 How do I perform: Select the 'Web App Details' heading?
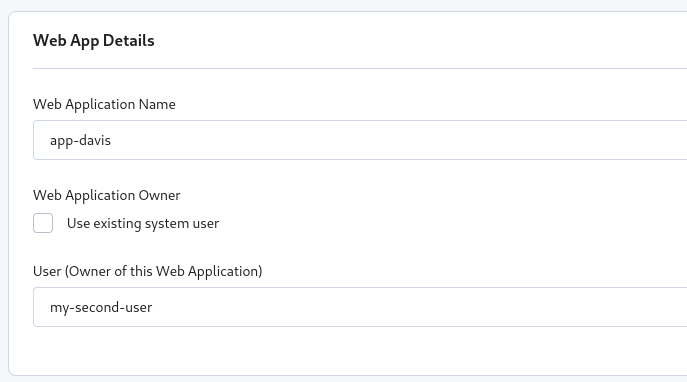coord(94,40)
